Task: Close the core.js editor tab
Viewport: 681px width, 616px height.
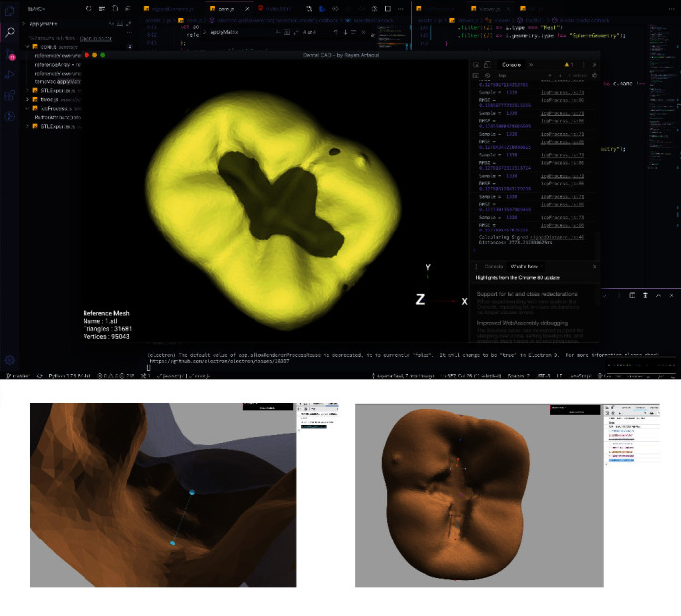Action: point(247,9)
